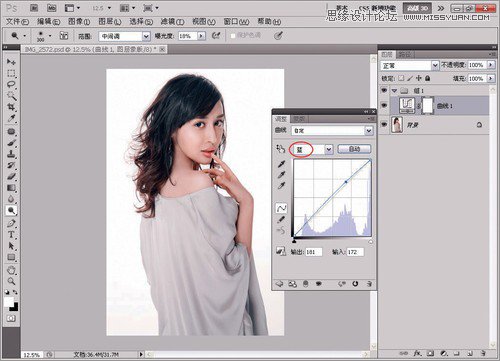
Task: Click the Auto button in Curves
Action: [354, 149]
